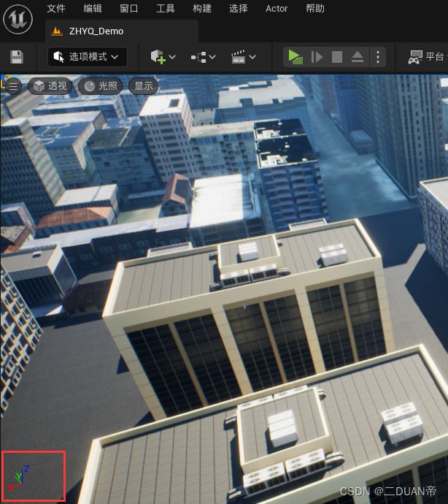Open the 构建 menu
The image size is (448, 504).
click(x=202, y=8)
